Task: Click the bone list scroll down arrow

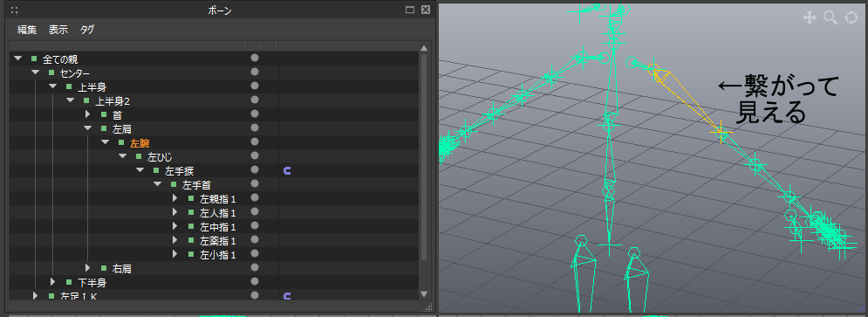Action: pos(424,293)
